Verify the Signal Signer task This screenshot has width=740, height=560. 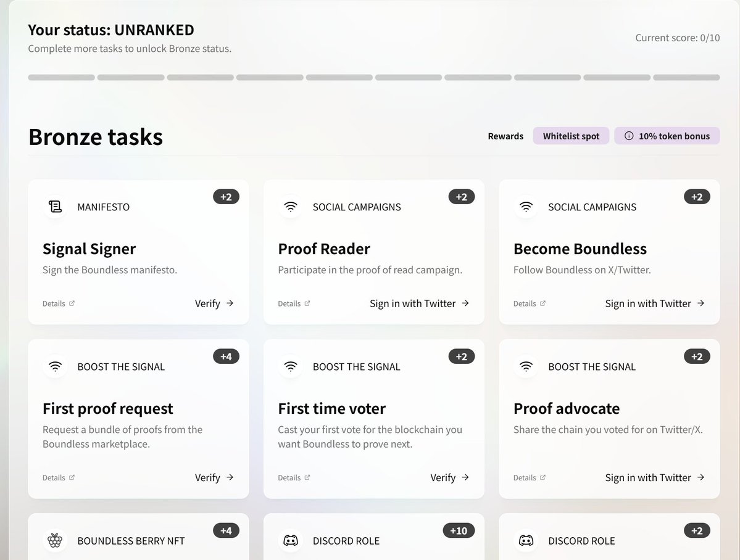pyautogui.click(x=214, y=303)
